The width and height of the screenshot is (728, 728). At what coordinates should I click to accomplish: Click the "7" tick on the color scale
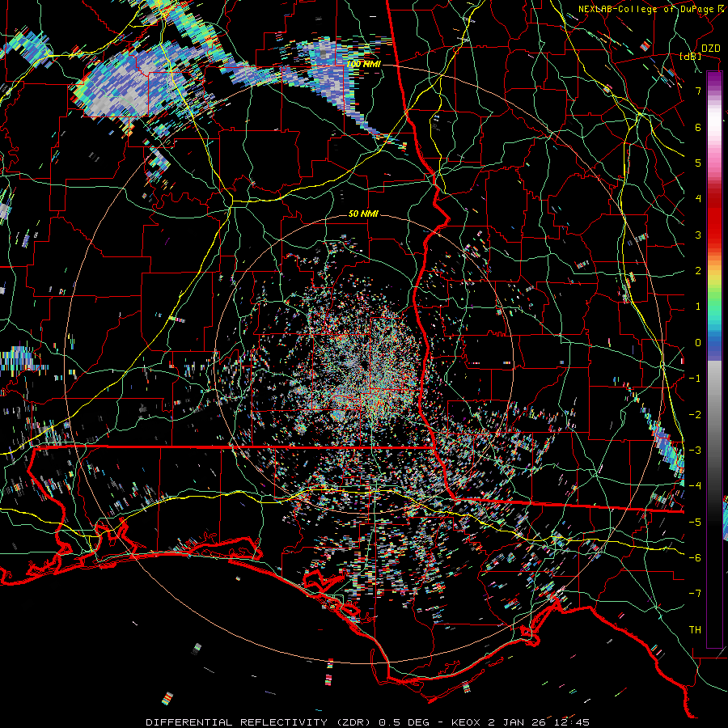698,91
